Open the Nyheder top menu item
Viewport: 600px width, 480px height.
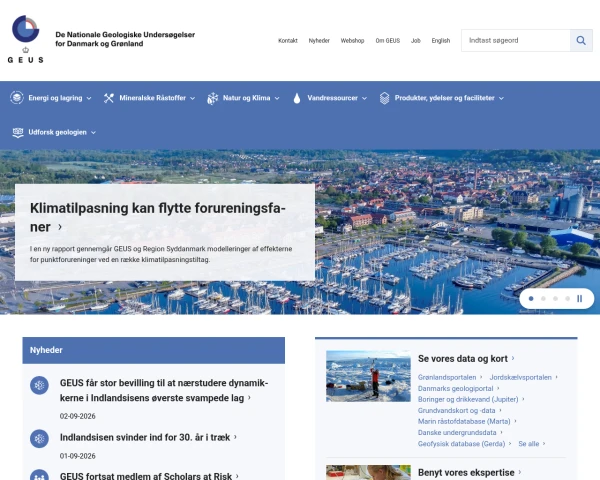point(319,41)
